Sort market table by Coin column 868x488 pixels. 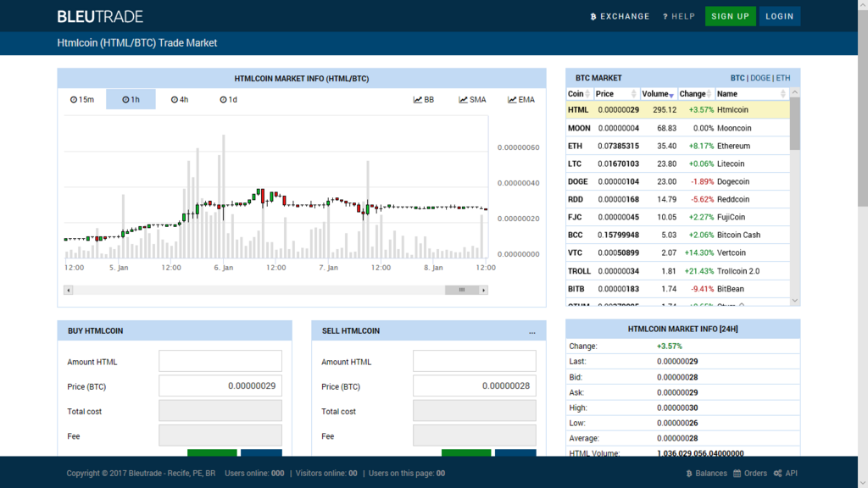(x=580, y=94)
